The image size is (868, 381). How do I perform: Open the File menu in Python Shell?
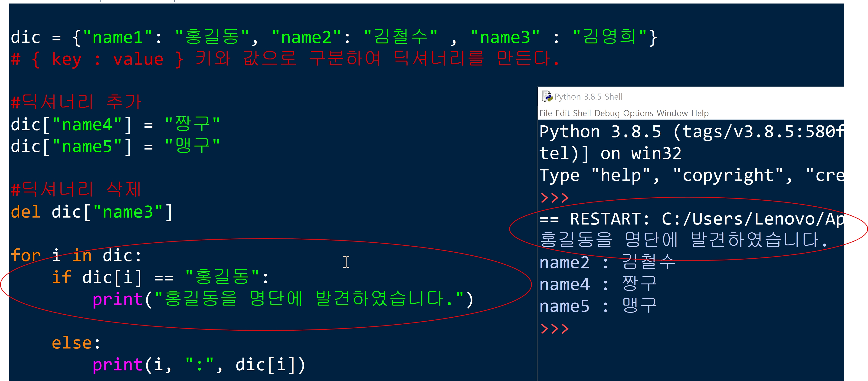tap(546, 113)
